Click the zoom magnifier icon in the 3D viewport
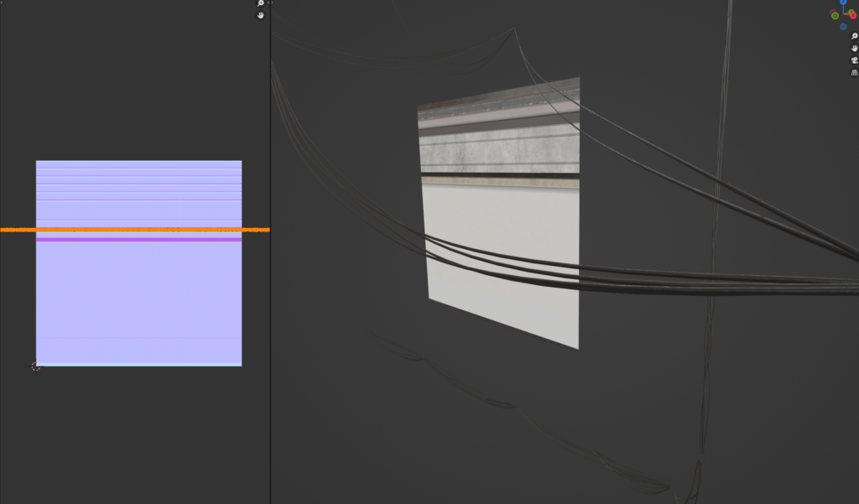The image size is (859, 504). click(x=854, y=36)
